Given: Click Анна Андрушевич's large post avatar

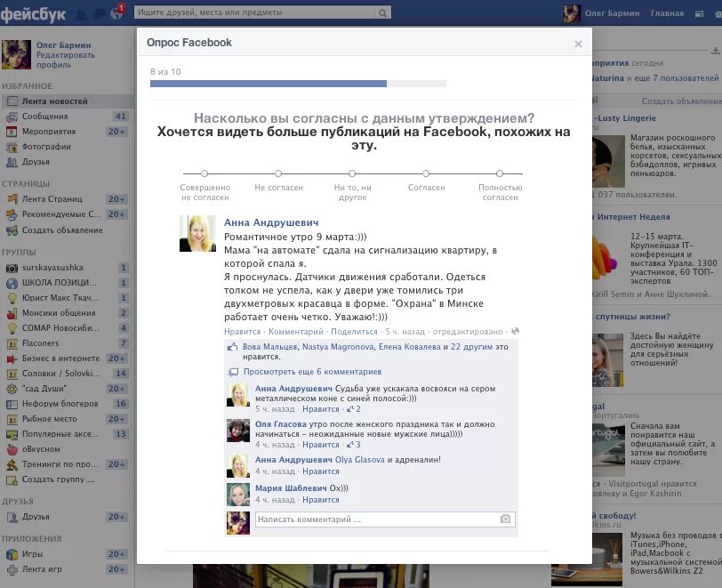Looking at the screenshot, I should pyautogui.click(x=197, y=234).
